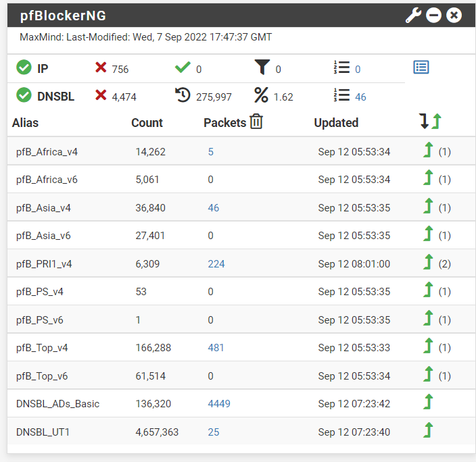Click the DNSBL percent icon
Image resolution: width=476 pixels, height=462 pixels.
tap(262, 95)
